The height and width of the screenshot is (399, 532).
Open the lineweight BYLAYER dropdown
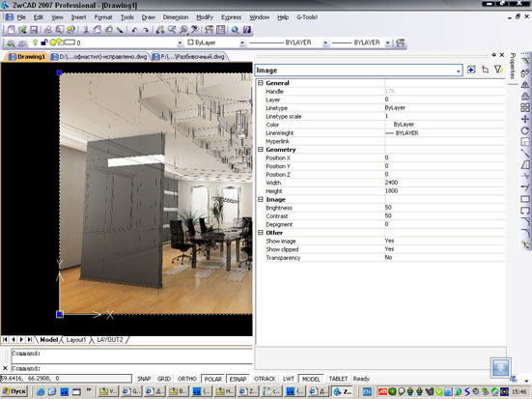(387, 43)
